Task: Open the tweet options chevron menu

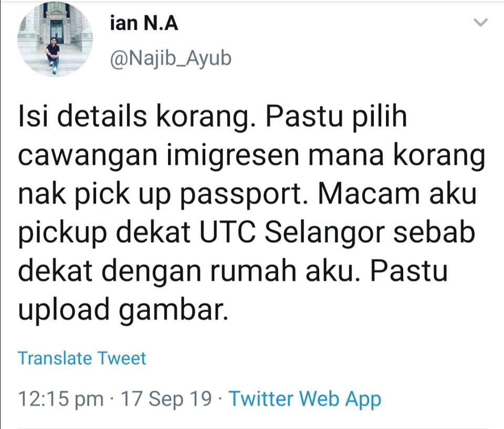Action: click(x=481, y=23)
